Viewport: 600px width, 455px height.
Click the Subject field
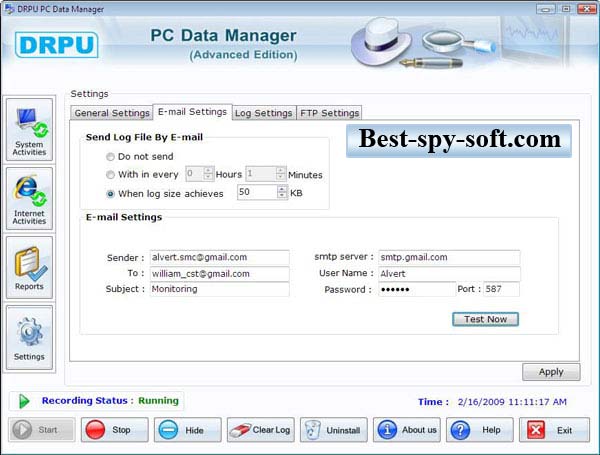tap(220, 289)
